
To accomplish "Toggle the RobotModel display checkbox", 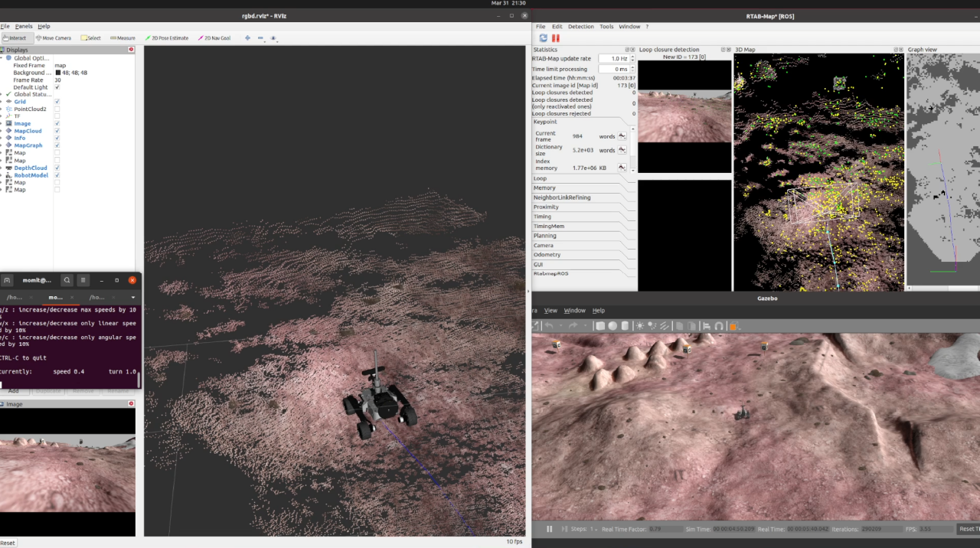I will click(x=57, y=175).
